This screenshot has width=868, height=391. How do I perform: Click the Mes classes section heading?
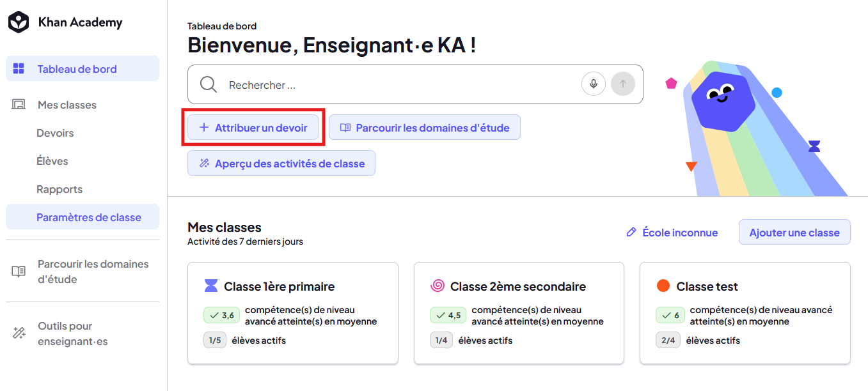(x=225, y=227)
